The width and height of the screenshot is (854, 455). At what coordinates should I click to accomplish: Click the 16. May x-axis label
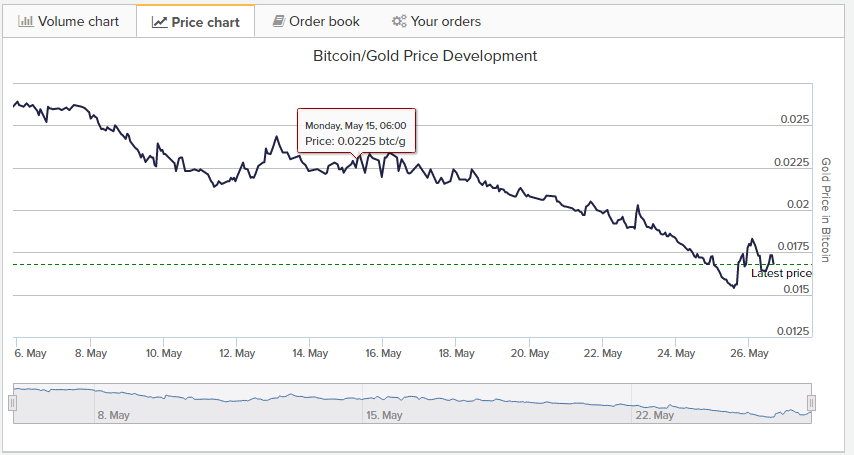(383, 353)
